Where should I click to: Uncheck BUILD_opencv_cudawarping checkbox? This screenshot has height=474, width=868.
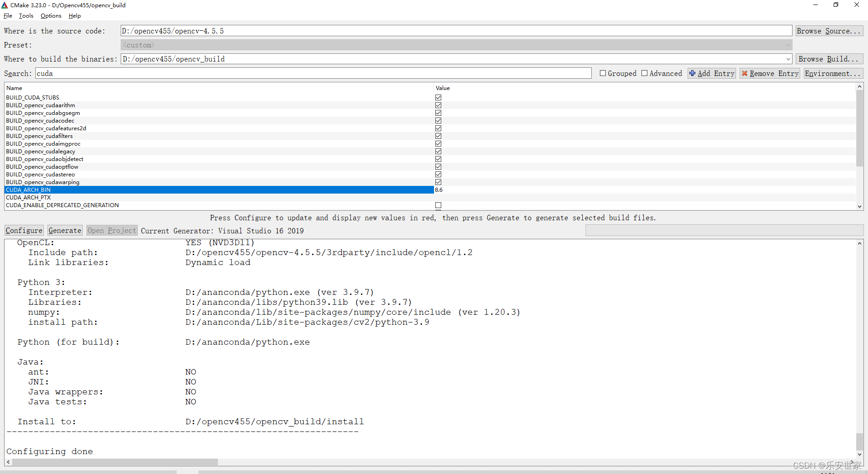438,182
